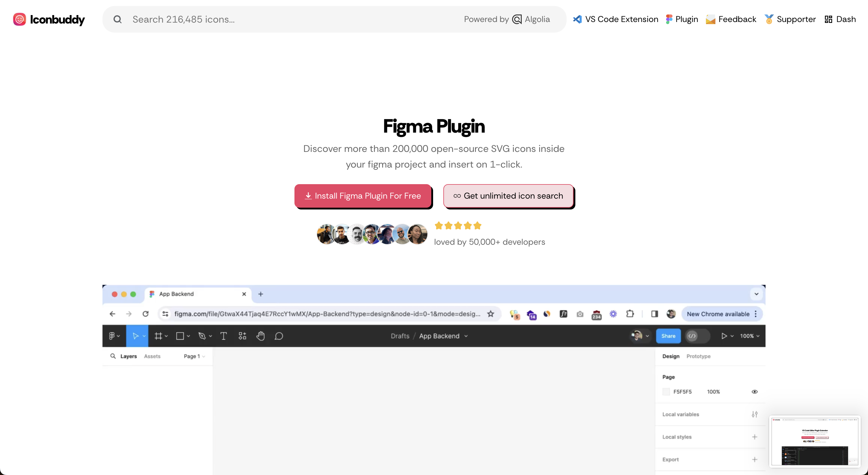Click the search magnifier icon in search bar
The width and height of the screenshot is (868, 475).
pos(117,19)
